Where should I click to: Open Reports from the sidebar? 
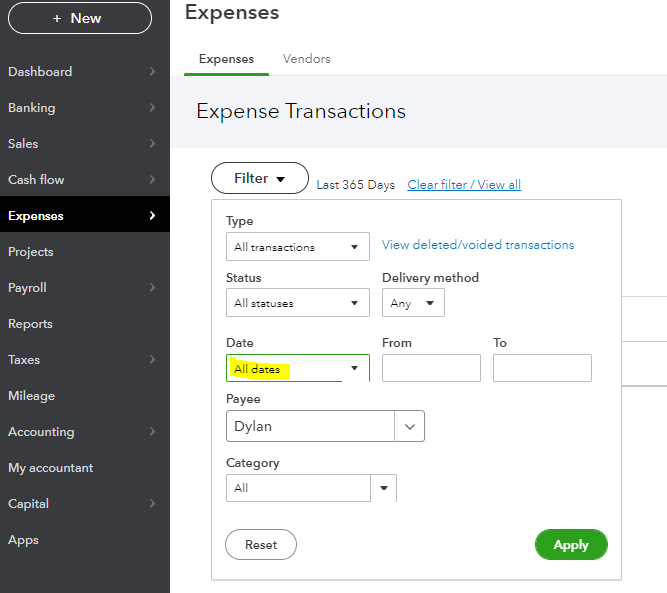click(30, 324)
